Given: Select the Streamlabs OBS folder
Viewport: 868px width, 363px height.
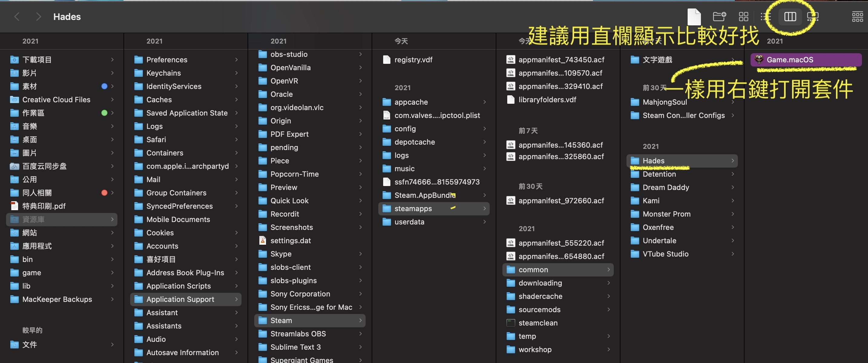Looking at the screenshot, I should tap(310, 334).
